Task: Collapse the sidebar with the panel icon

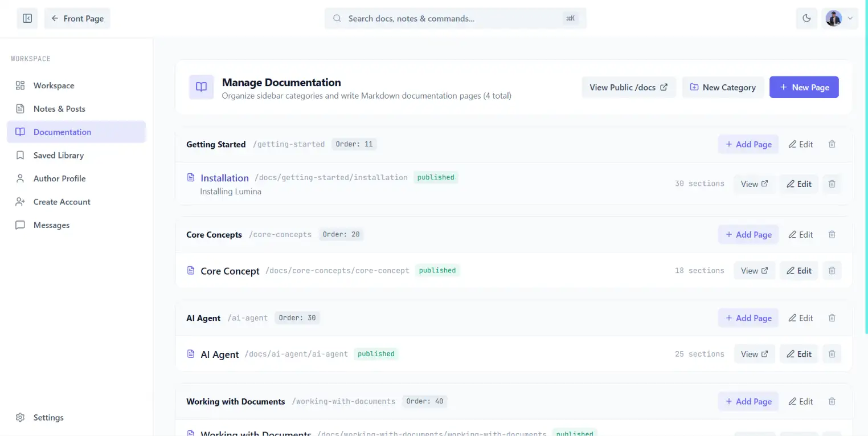Action: tap(27, 18)
